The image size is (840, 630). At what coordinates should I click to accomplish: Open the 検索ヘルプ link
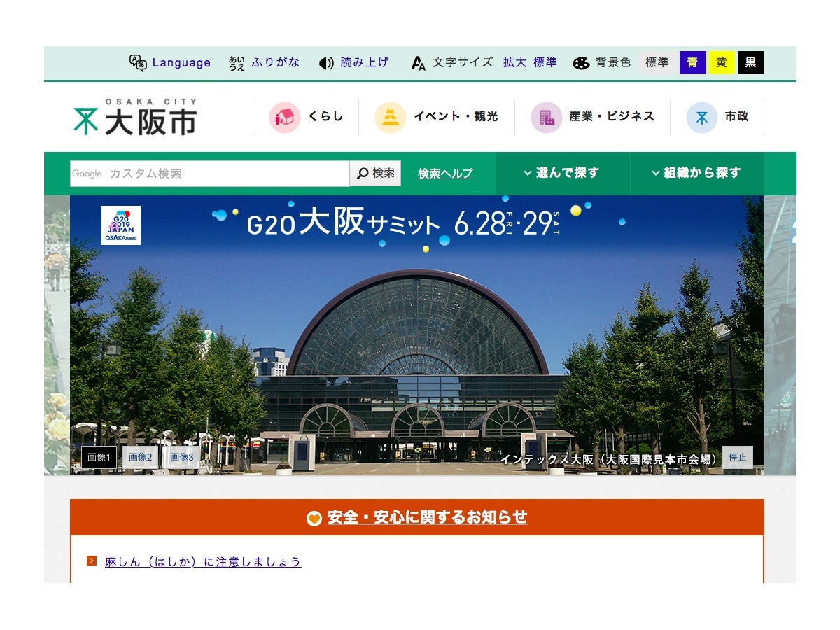444,174
